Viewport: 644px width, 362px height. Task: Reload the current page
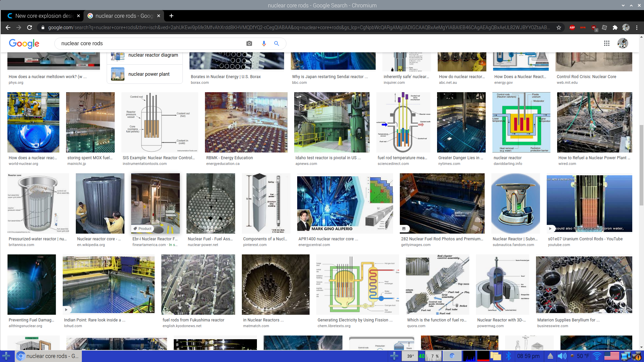click(x=30, y=27)
